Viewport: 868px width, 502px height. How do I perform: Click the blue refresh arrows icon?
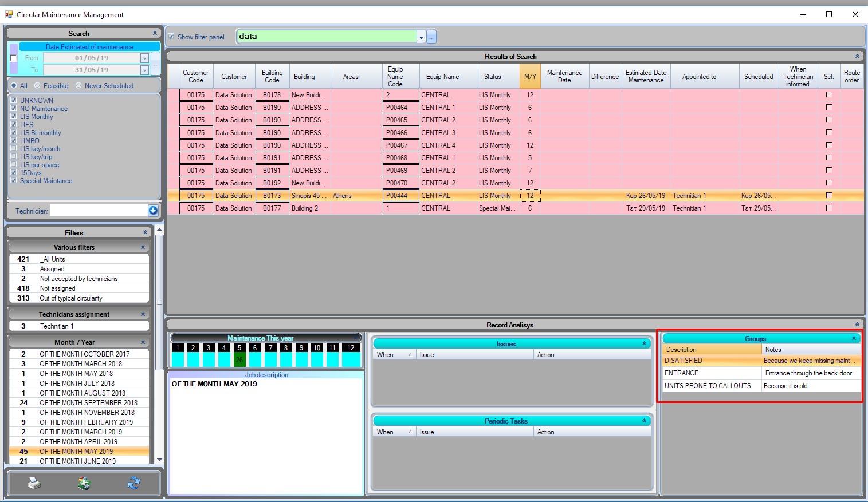(134, 484)
